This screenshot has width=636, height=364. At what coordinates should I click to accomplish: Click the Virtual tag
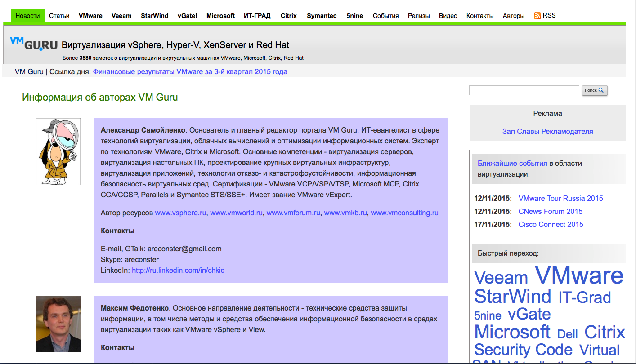(x=600, y=350)
